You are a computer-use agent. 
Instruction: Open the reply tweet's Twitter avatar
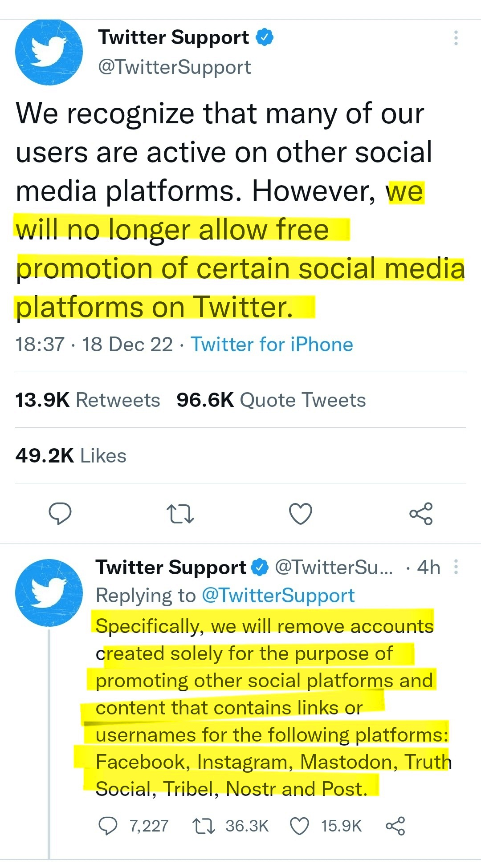tap(49, 593)
